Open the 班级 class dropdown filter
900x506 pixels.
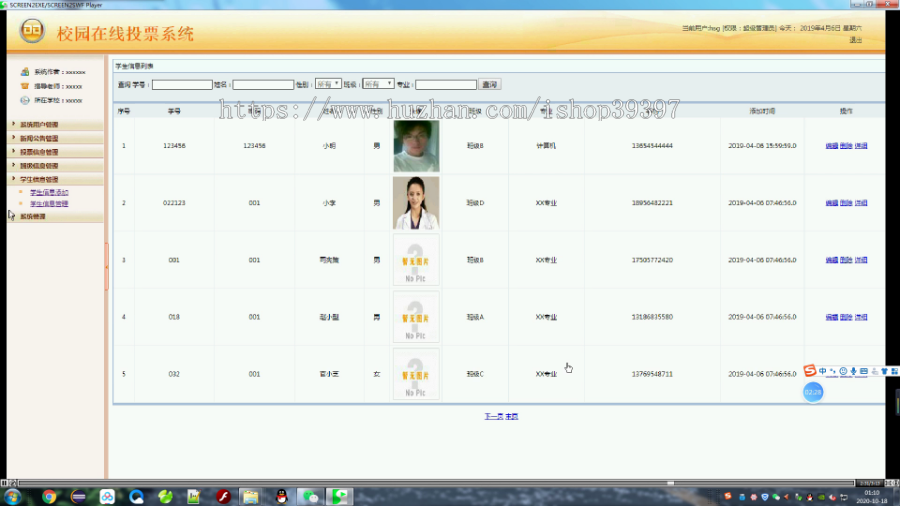378,84
